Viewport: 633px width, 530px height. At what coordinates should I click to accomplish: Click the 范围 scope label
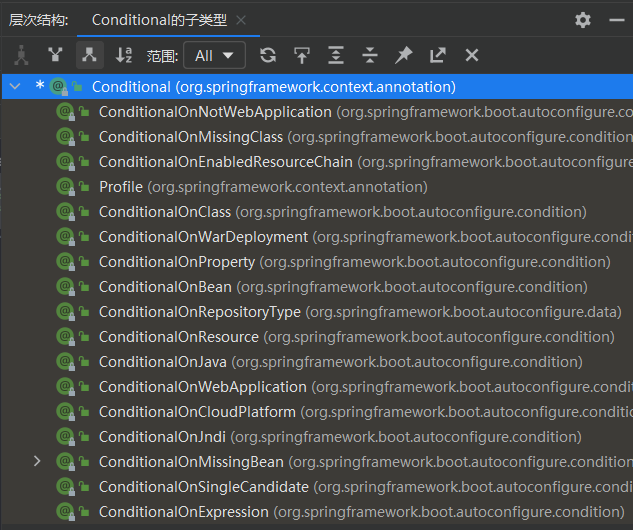point(162,56)
